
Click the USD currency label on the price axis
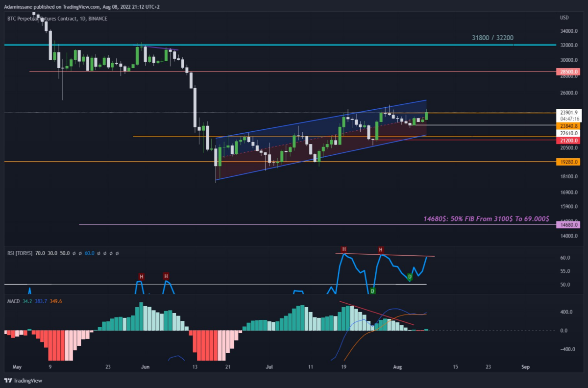[x=564, y=18]
